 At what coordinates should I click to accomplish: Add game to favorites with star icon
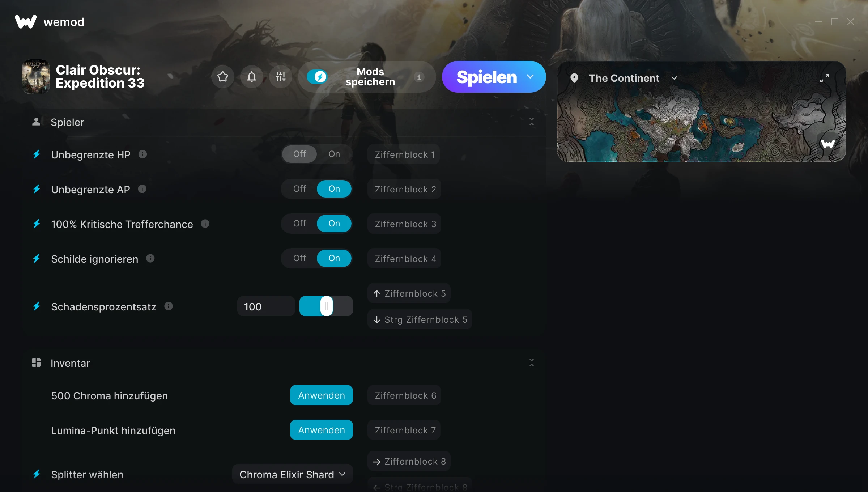pos(223,77)
